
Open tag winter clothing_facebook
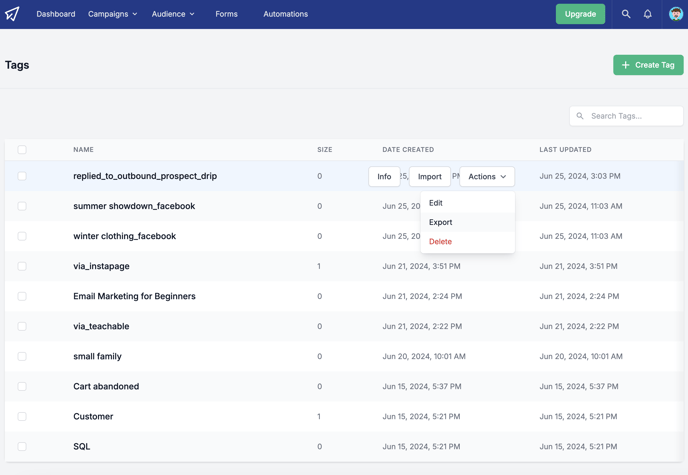pyautogui.click(x=125, y=236)
